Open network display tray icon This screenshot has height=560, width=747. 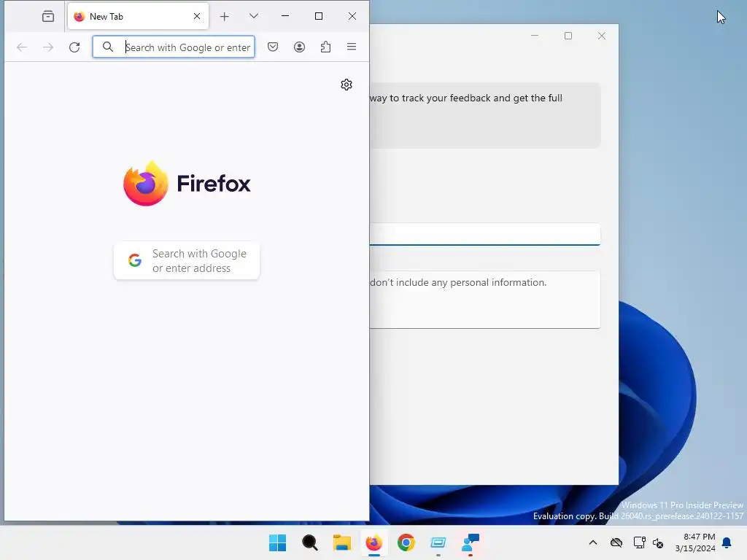click(x=639, y=542)
